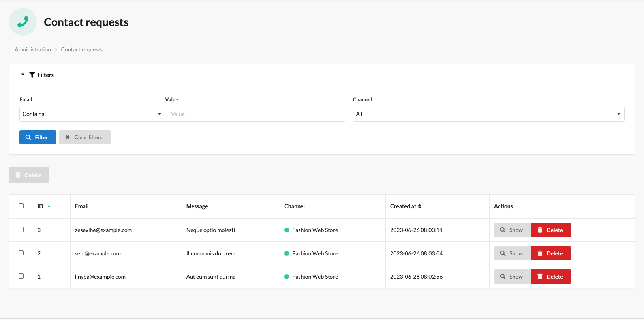Open the Email 'Contains' dropdown
This screenshot has height=320, width=644.
point(92,114)
